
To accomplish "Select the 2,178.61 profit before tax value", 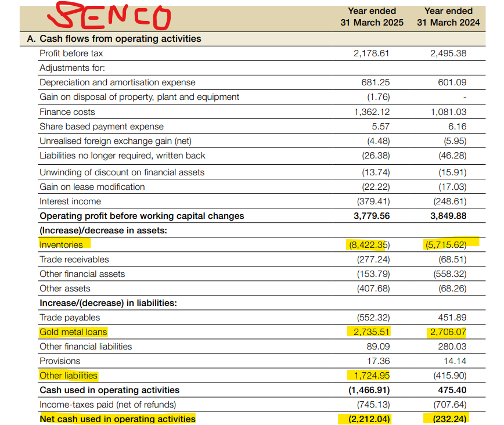I will tap(372, 53).
